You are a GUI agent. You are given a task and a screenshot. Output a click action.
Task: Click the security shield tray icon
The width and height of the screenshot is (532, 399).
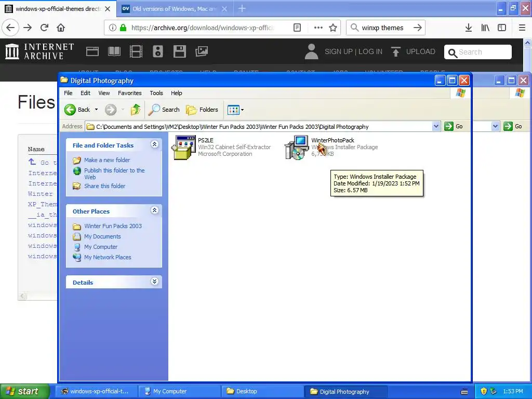pyautogui.click(x=484, y=391)
